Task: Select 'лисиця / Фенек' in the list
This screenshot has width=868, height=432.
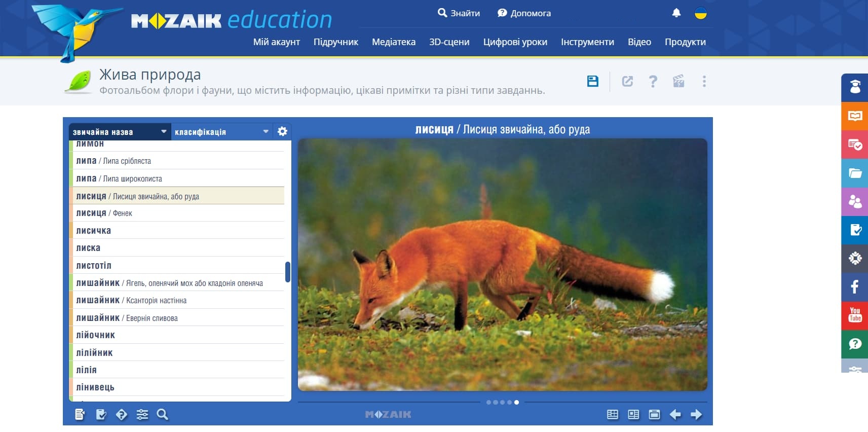Action: coord(177,213)
